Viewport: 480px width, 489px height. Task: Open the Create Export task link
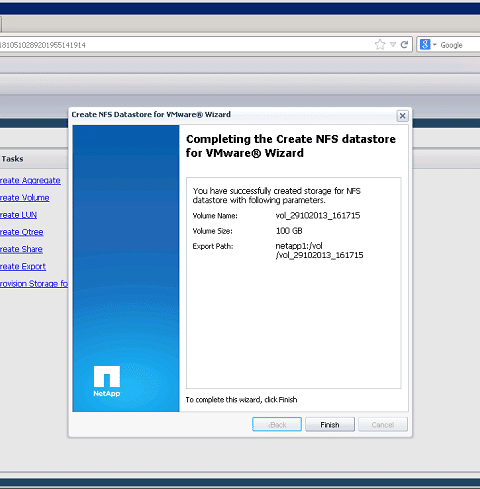coord(23,267)
